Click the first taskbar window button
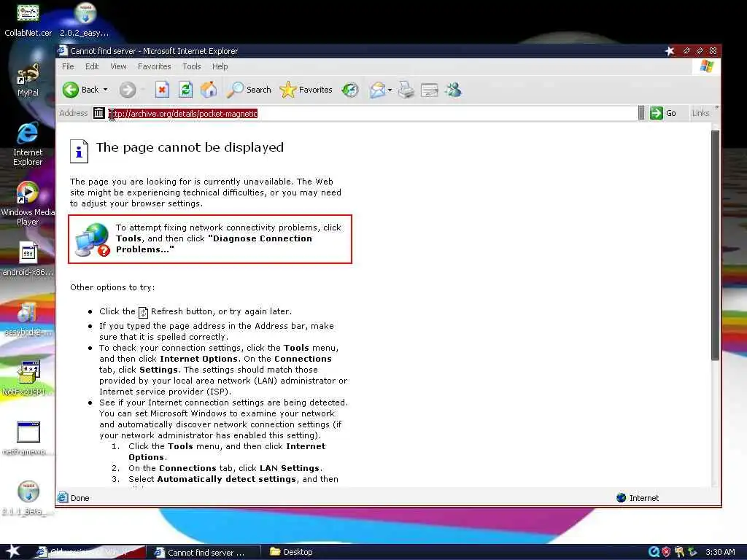The width and height of the screenshot is (747, 560). coord(90,552)
